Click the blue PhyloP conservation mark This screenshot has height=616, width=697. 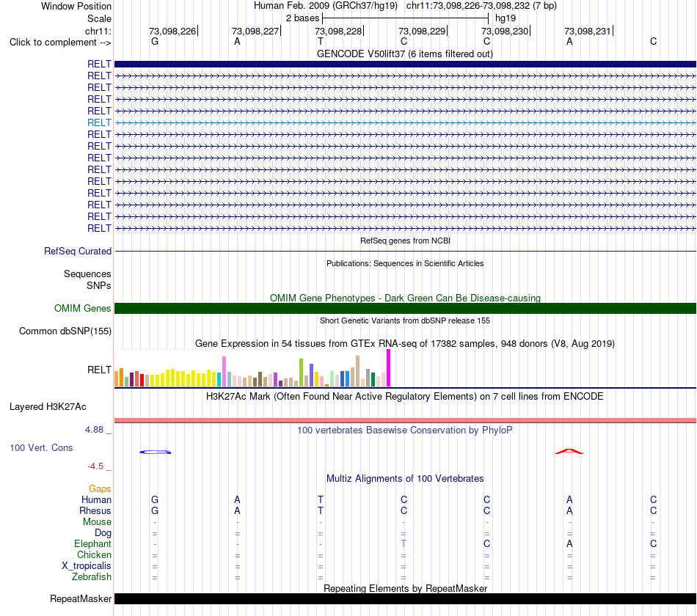[155, 452]
